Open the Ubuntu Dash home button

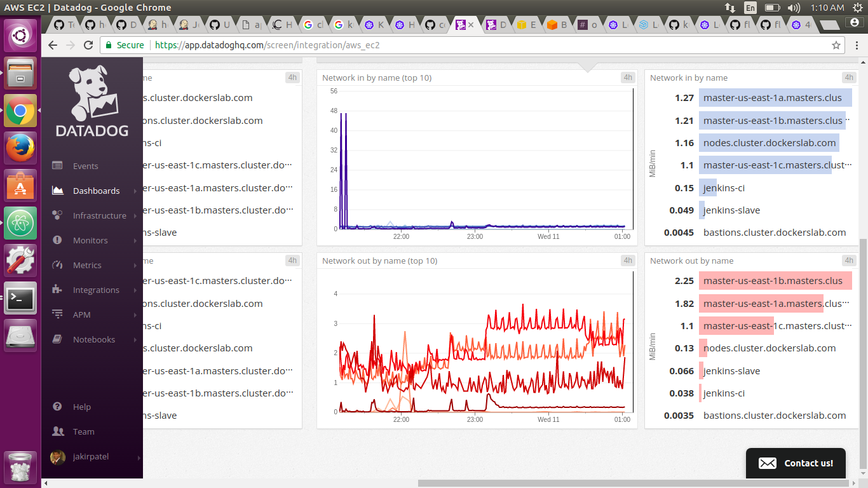(x=20, y=36)
